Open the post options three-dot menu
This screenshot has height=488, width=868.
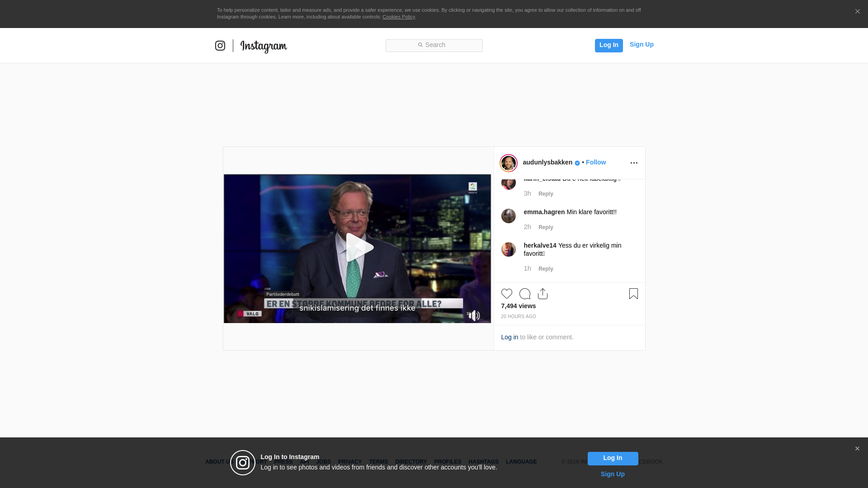(x=634, y=163)
